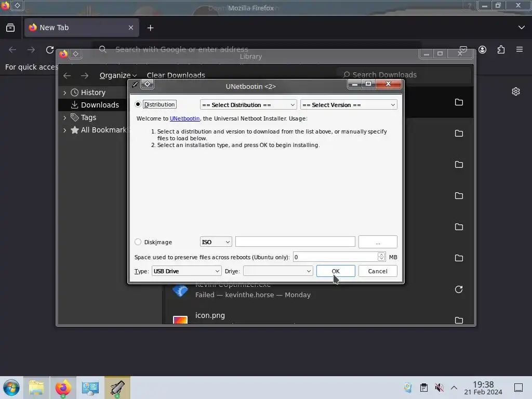This screenshot has width=532, height=399.
Task: Click UNetbootin taskbar icon
Action: tap(117, 388)
